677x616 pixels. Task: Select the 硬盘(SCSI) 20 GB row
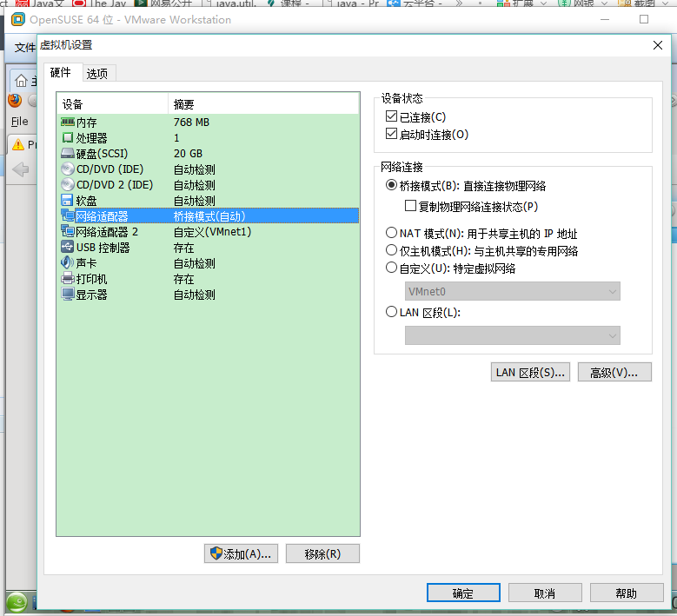208,154
